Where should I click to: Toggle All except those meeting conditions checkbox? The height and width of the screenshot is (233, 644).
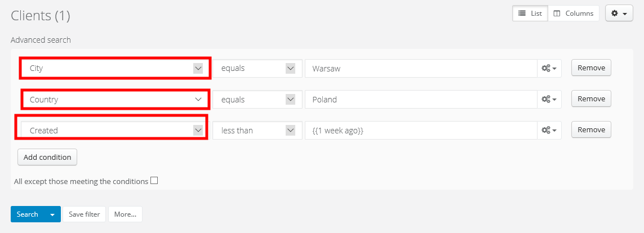154,181
